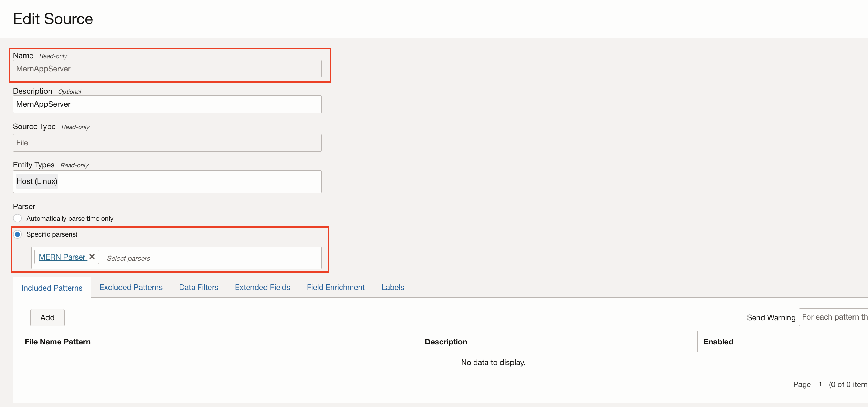Click the Add button for file patterns
Image resolution: width=868 pixels, height=407 pixels.
click(47, 317)
